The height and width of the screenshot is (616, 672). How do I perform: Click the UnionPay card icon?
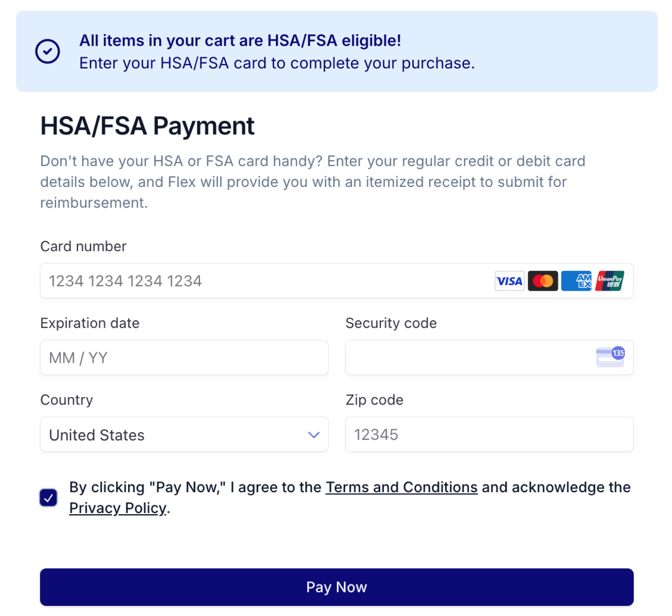610,281
